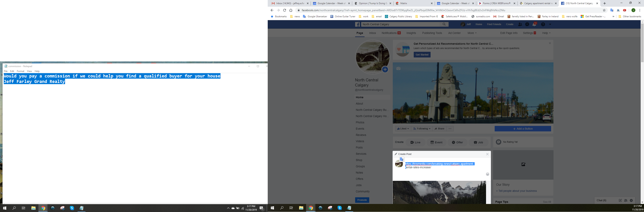Screen dimensions: 644x212
Task: Click the Chrome address bar URL
Action: point(403,10)
